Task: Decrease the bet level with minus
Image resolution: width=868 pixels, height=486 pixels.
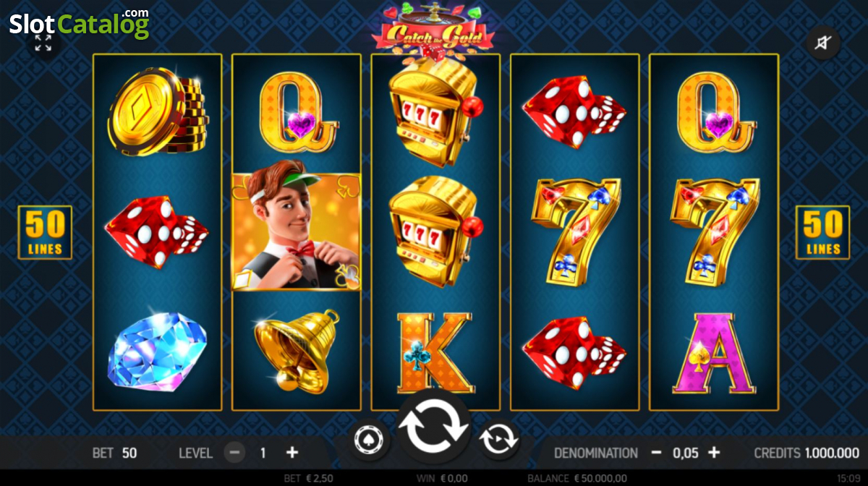Action: tap(234, 453)
